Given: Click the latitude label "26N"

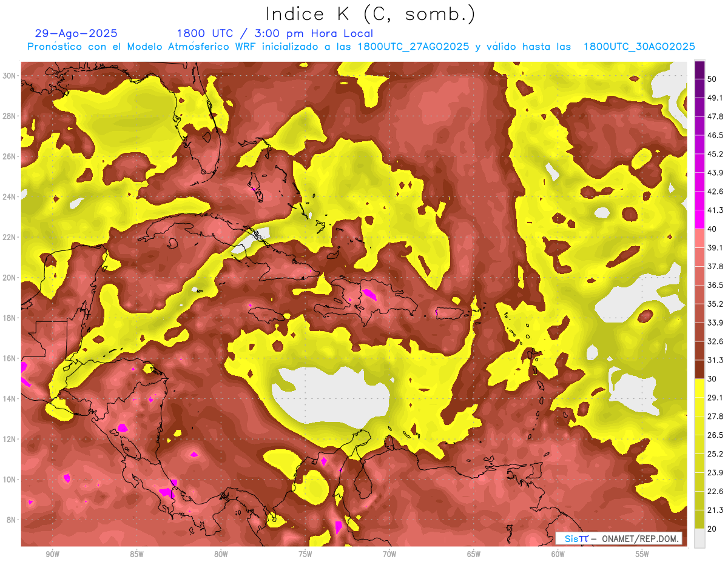Looking at the screenshot, I should [x=10, y=156].
